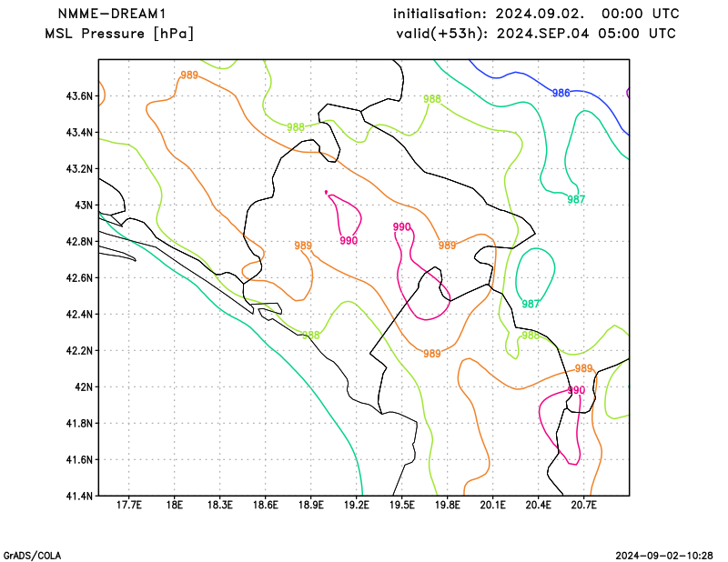Click the 42N latitude axis label

[84, 387]
